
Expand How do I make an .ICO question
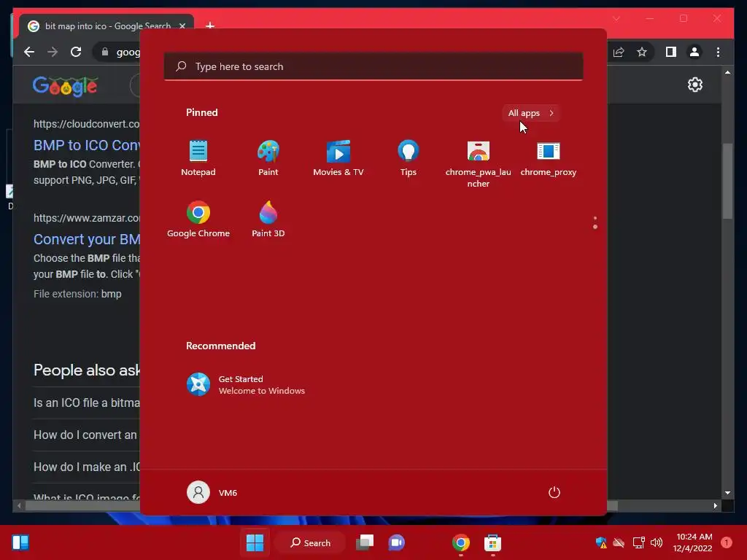(86, 467)
